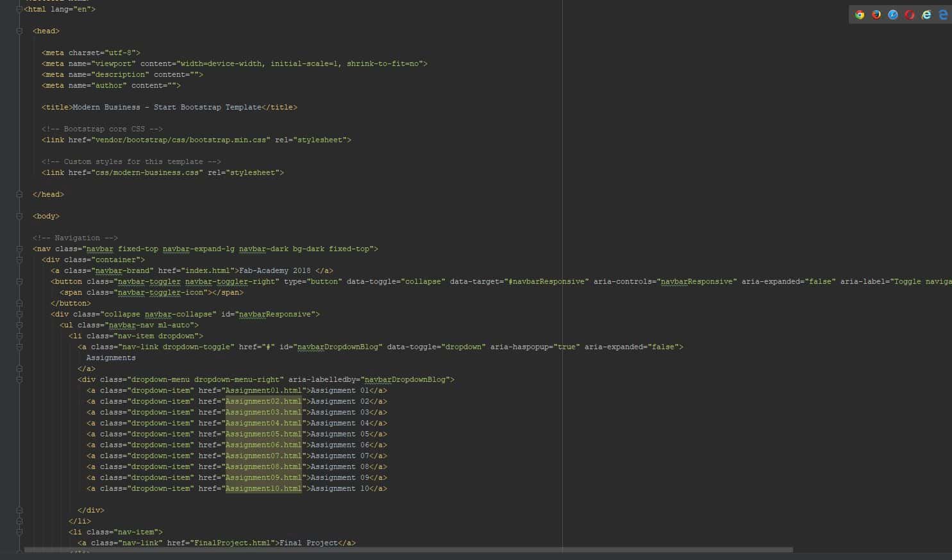Click the Assignment05.html href value

(263, 434)
